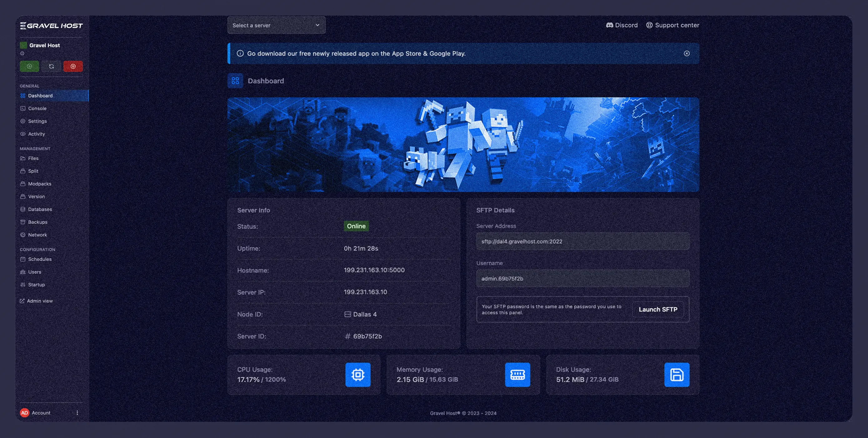
Task: Click the Launch SFTP button
Action: click(x=658, y=309)
